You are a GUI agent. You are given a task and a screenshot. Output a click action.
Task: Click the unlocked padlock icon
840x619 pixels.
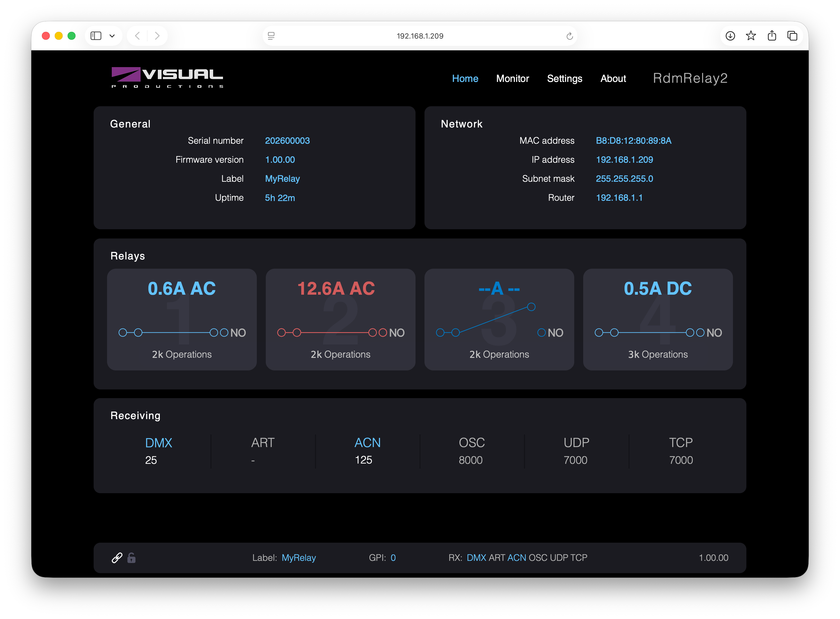(x=131, y=557)
